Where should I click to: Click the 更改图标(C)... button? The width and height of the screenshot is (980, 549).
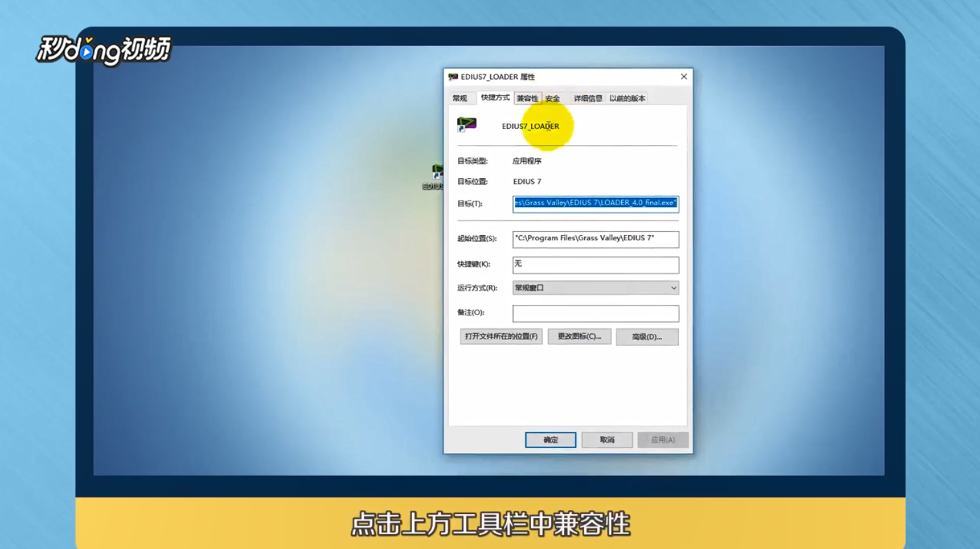click(x=579, y=337)
